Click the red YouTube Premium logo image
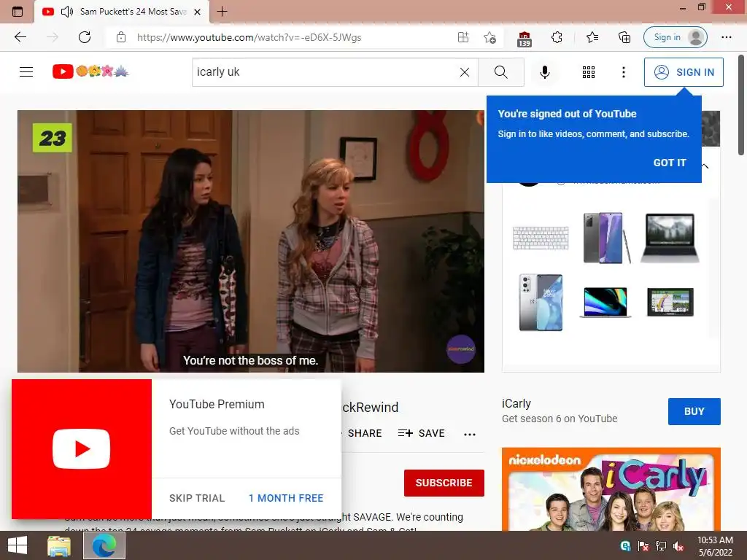747x560 pixels. [82, 449]
